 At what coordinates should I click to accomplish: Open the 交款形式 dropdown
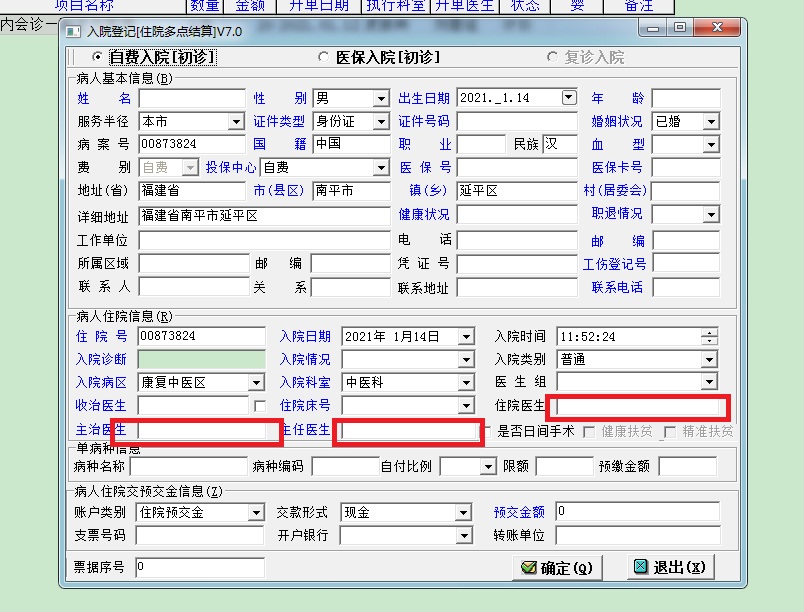point(463,513)
